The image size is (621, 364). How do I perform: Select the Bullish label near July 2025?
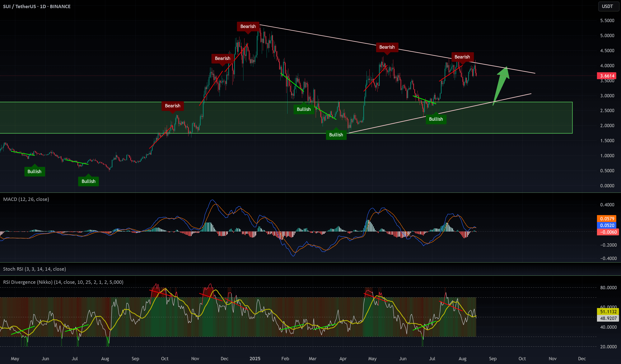pos(436,119)
